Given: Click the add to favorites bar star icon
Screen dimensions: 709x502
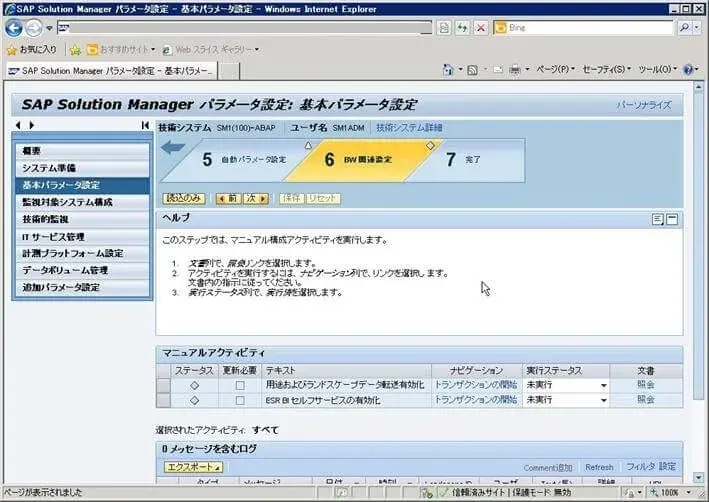Looking at the screenshot, I should pos(75,50).
